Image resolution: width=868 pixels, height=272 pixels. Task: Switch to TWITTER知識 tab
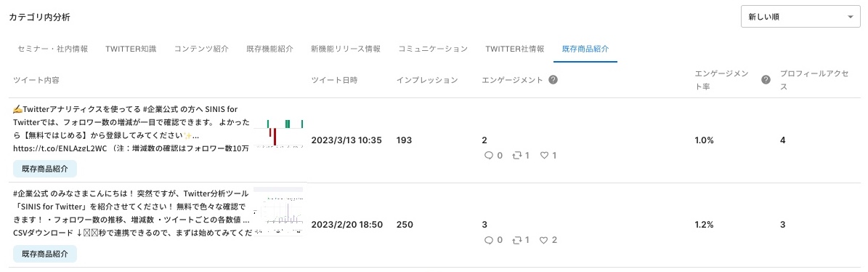click(x=131, y=49)
